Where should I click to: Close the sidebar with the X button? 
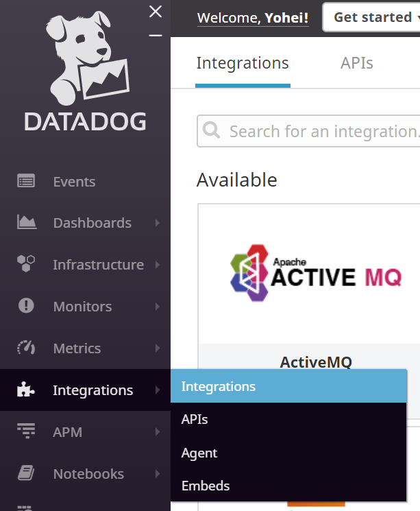click(156, 12)
